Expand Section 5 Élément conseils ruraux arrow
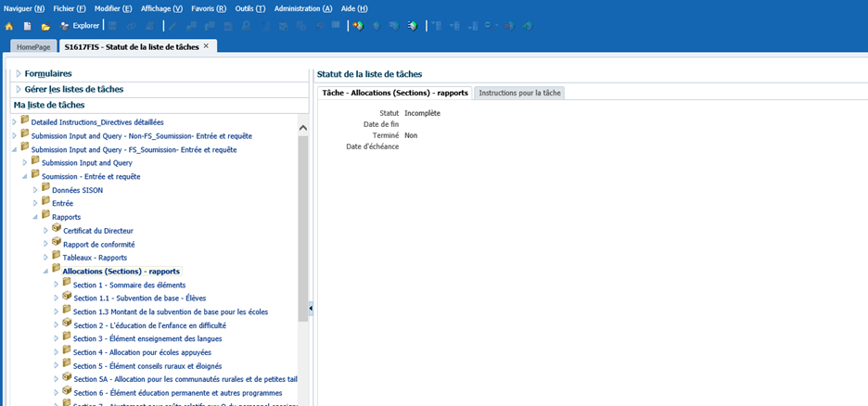The width and height of the screenshot is (868, 406). 57,366
